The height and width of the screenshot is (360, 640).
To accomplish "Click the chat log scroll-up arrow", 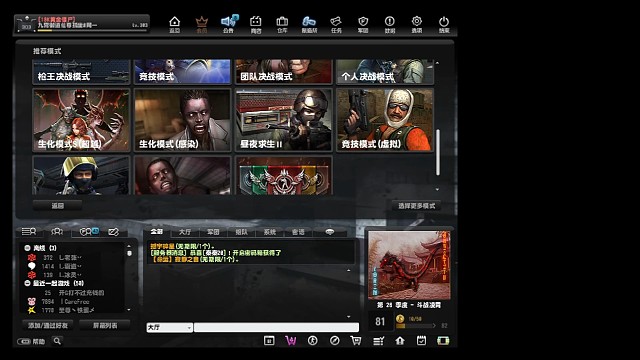I will coord(348,270).
